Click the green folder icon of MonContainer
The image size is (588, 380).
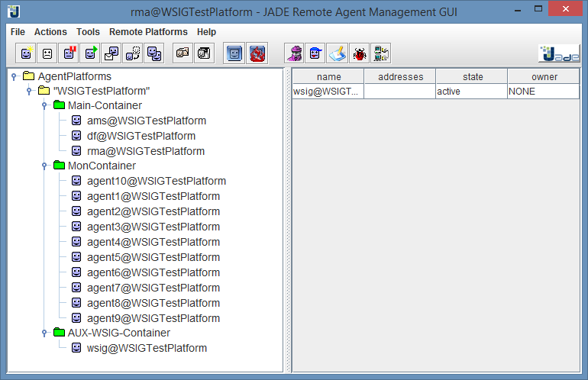60,165
